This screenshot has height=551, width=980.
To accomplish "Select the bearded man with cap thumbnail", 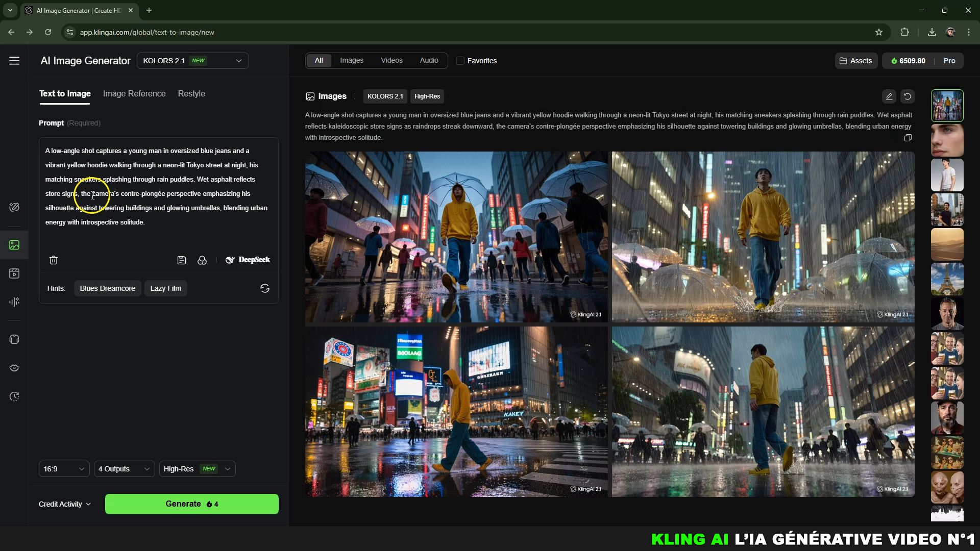I will pos(947,418).
